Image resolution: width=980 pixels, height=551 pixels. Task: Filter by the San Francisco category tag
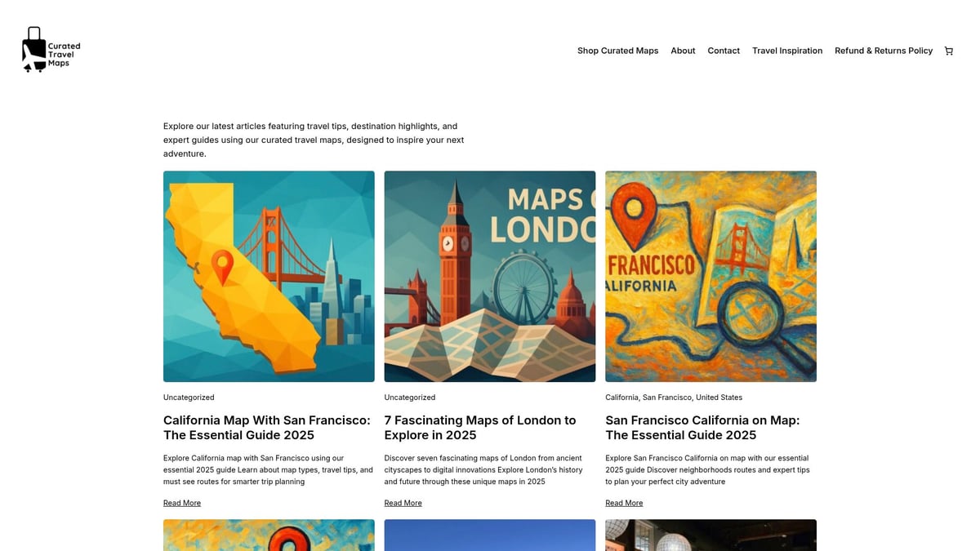click(x=667, y=398)
